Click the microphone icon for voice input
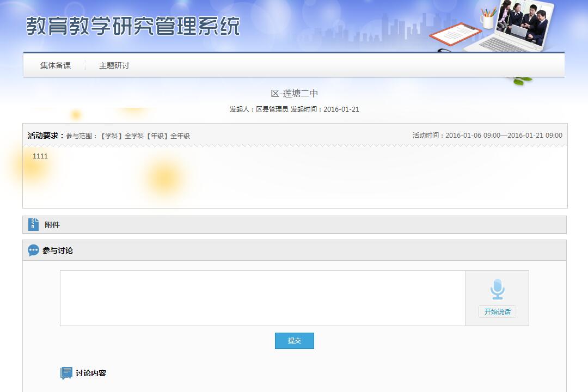The height and width of the screenshot is (392, 588). point(497,289)
